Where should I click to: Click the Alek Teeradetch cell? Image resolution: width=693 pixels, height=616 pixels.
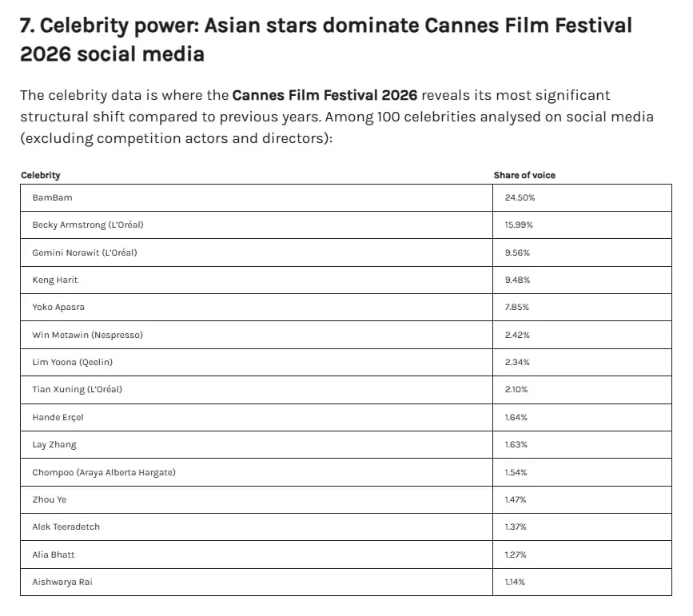point(257,527)
